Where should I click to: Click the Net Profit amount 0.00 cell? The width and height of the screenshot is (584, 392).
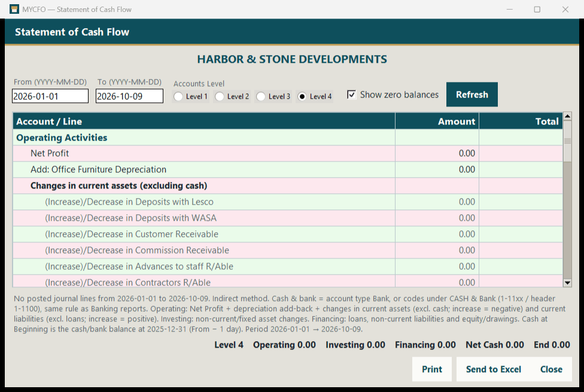tap(437, 154)
